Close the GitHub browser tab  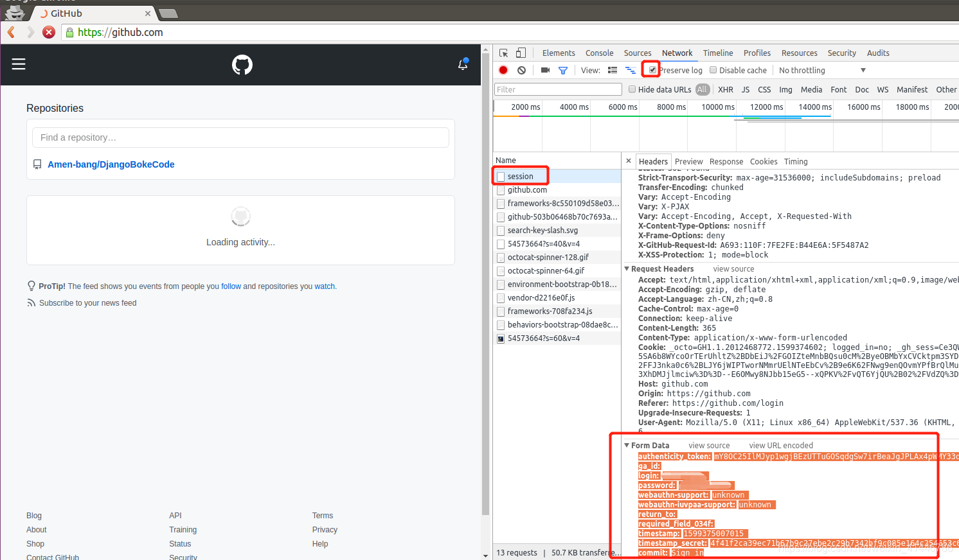click(148, 13)
